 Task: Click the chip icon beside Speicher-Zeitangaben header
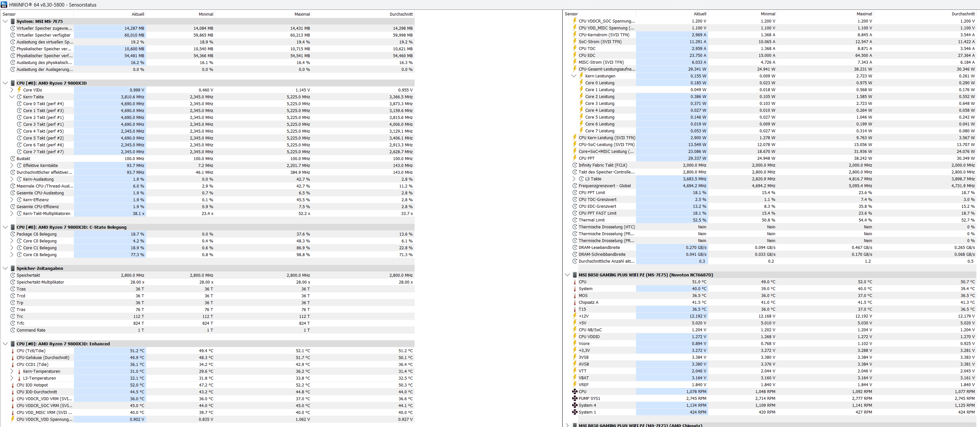[12, 269]
